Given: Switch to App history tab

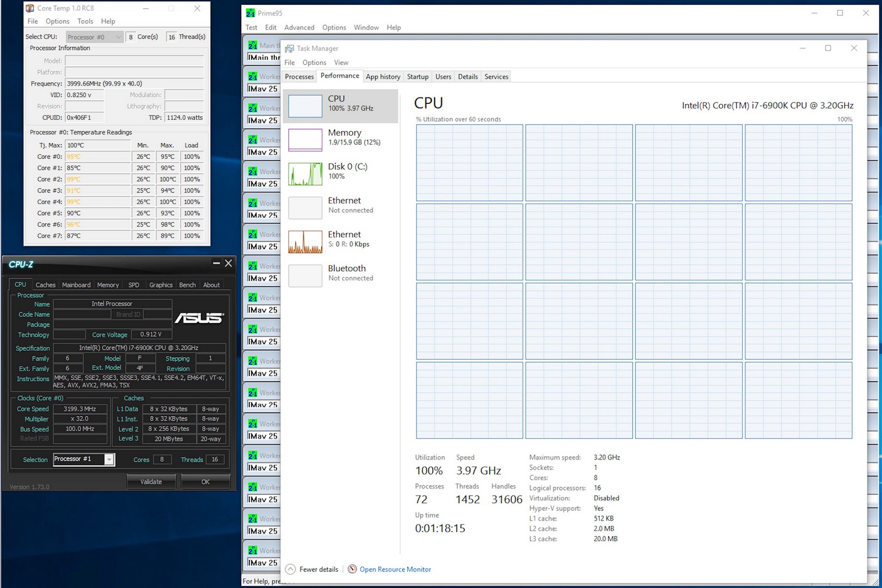Looking at the screenshot, I should 383,77.
